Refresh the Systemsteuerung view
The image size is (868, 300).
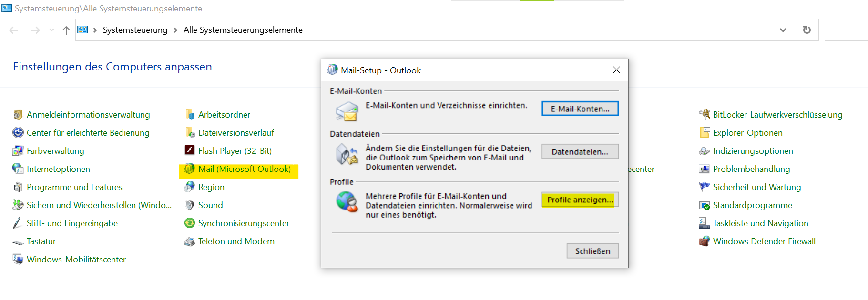pyautogui.click(x=807, y=30)
